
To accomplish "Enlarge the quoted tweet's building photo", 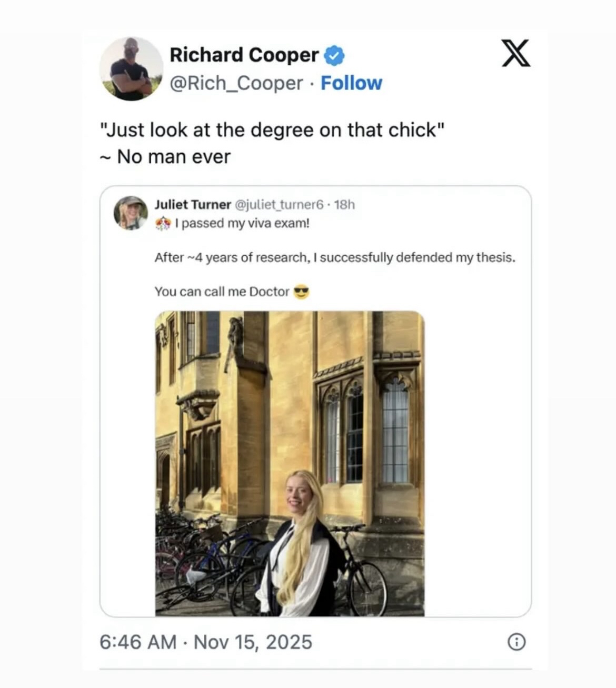I will [290, 463].
